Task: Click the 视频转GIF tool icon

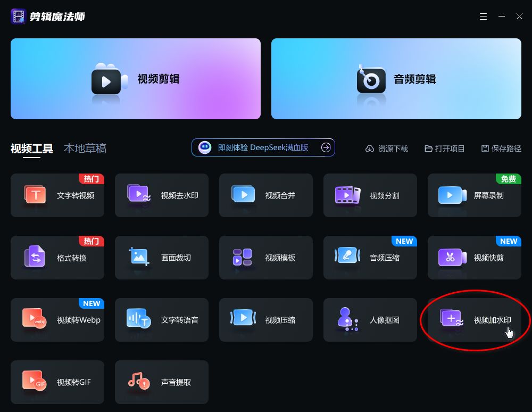Action: pos(34,381)
